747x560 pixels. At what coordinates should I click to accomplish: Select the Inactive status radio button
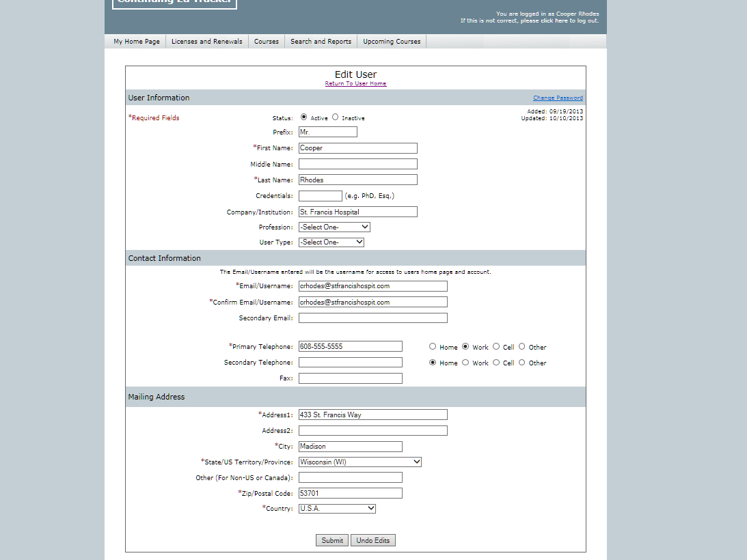(x=336, y=117)
